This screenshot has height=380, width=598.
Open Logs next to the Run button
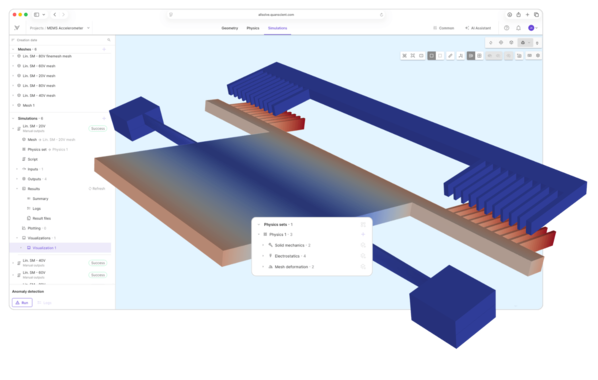click(44, 303)
